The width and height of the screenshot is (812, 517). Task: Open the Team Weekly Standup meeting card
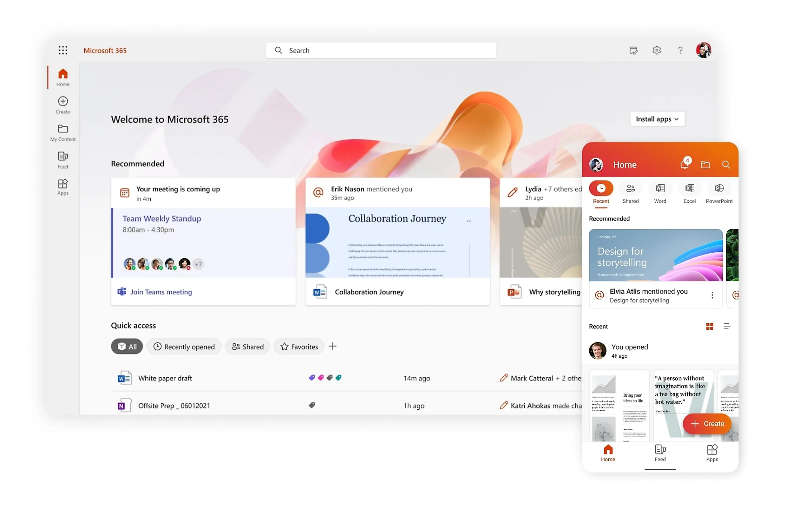point(203,243)
